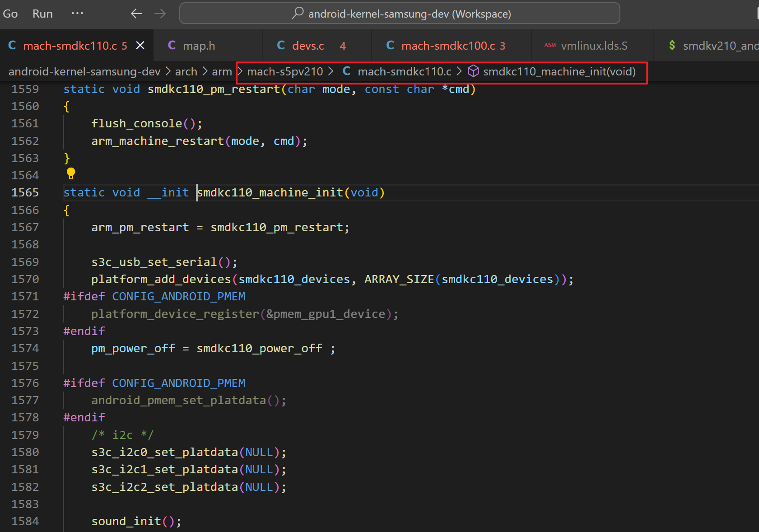The height and width of the screenshot is (532, 759).
Task: Click line number 1565 in the gutter
Action: click(x=25, y=192)
